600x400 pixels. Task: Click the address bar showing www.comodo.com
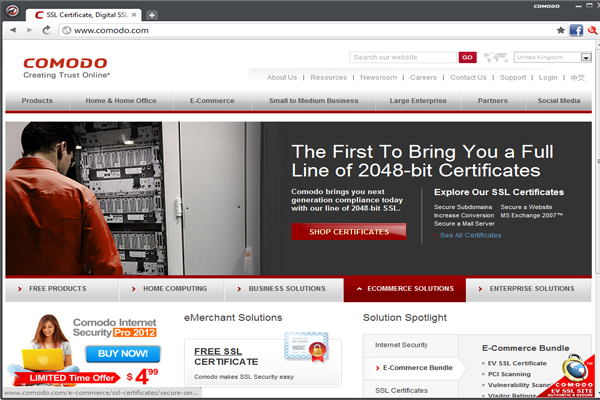coord(306,30)
